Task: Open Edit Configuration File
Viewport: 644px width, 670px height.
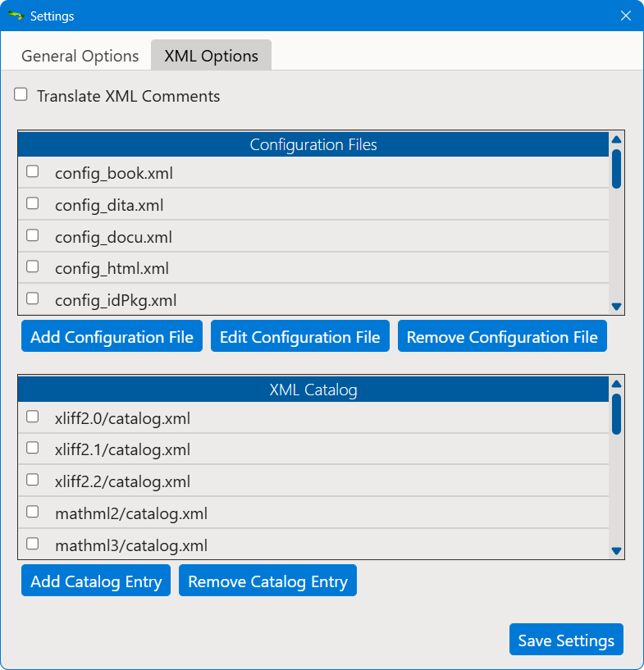Action: [300, 336]
